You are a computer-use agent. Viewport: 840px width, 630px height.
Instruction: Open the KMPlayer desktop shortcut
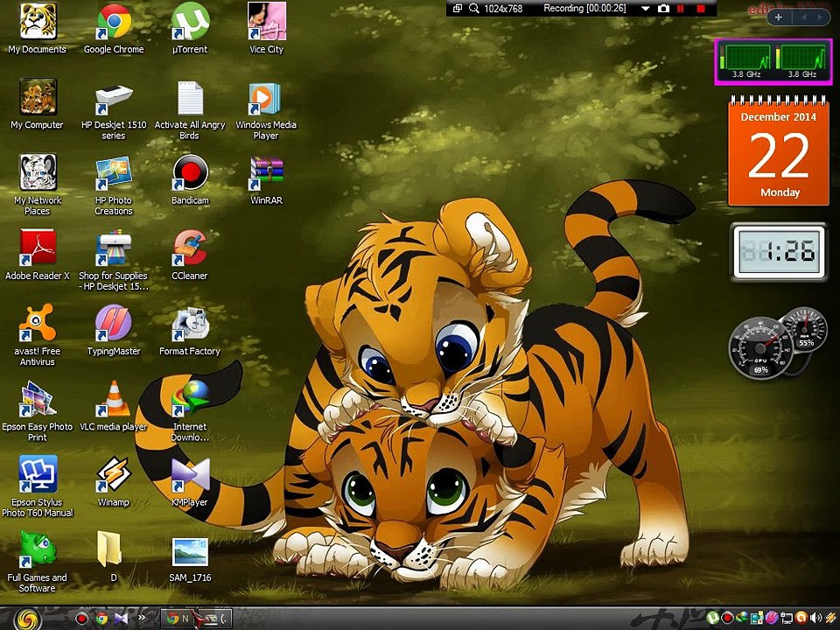tap(190, 481)
